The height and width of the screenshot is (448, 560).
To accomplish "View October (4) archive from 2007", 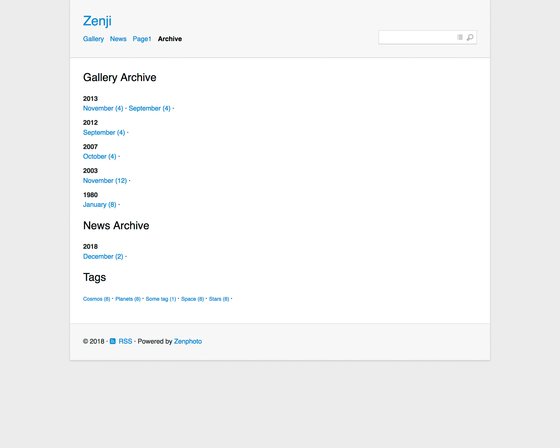I will (100, 156).
